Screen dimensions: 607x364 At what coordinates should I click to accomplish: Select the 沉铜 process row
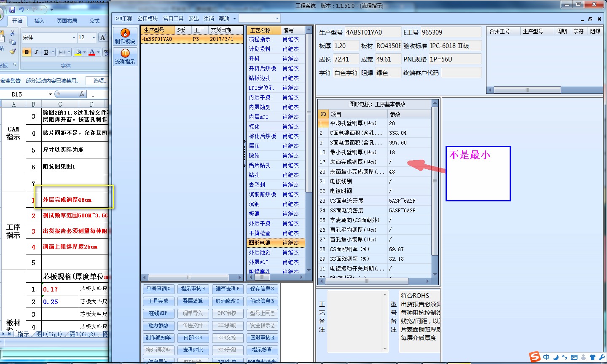tap(276, 204)
